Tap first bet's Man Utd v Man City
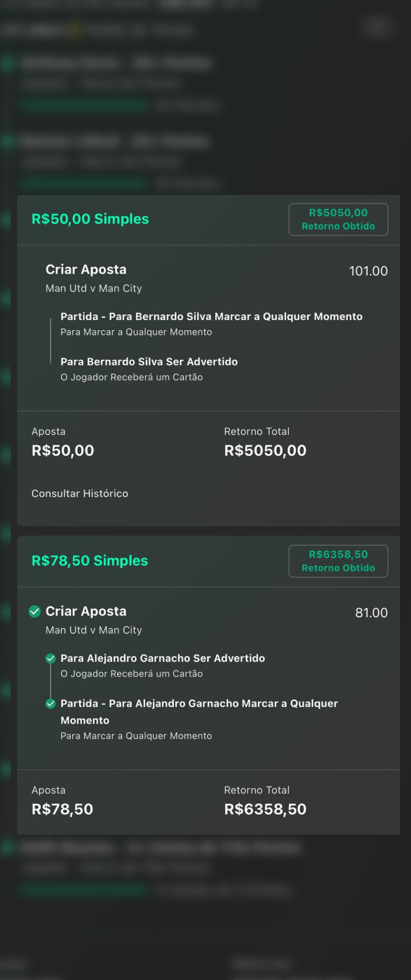Image resolution: width=411 pixels, height=980 pixels. [94, 288]
